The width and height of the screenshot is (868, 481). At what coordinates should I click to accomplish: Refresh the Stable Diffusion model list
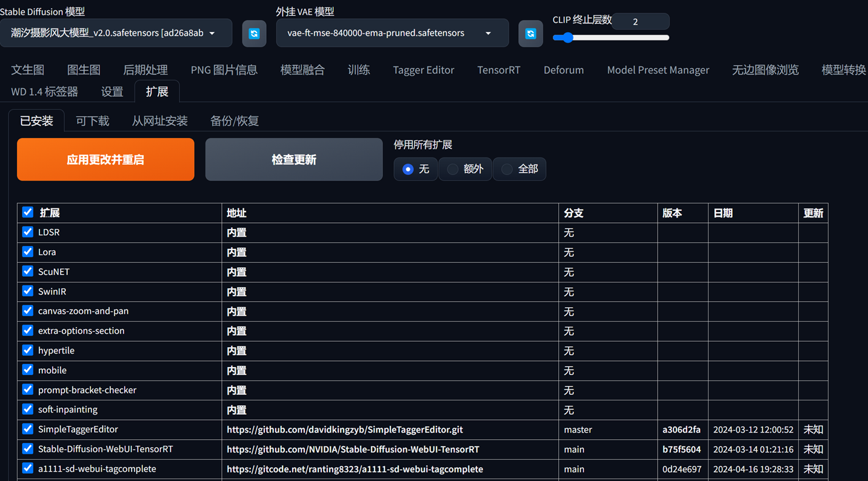pos(254,33)
